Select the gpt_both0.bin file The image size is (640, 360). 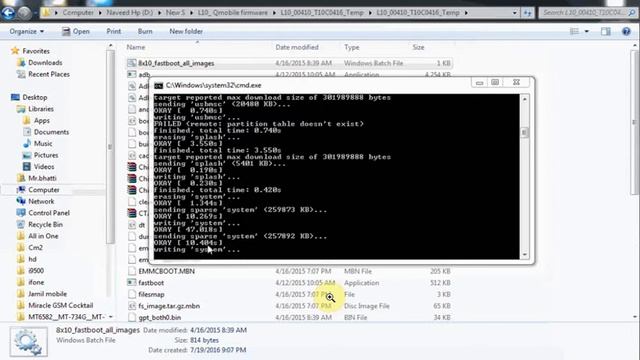point(160,318)
